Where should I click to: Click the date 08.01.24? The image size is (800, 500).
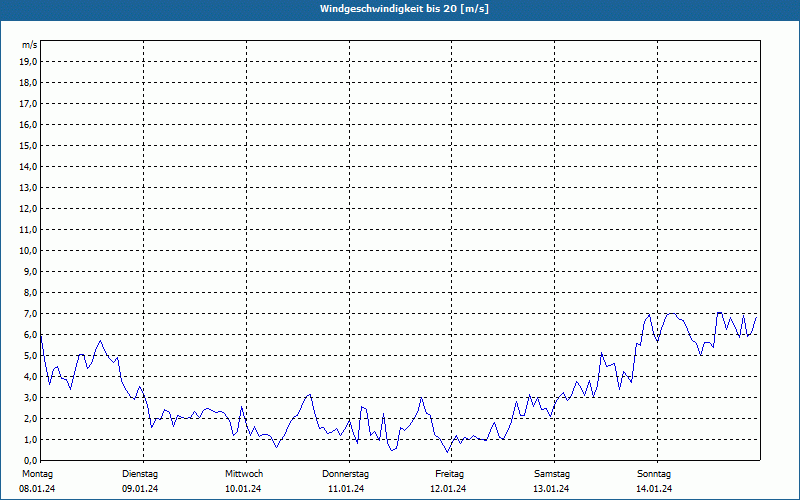37,489
